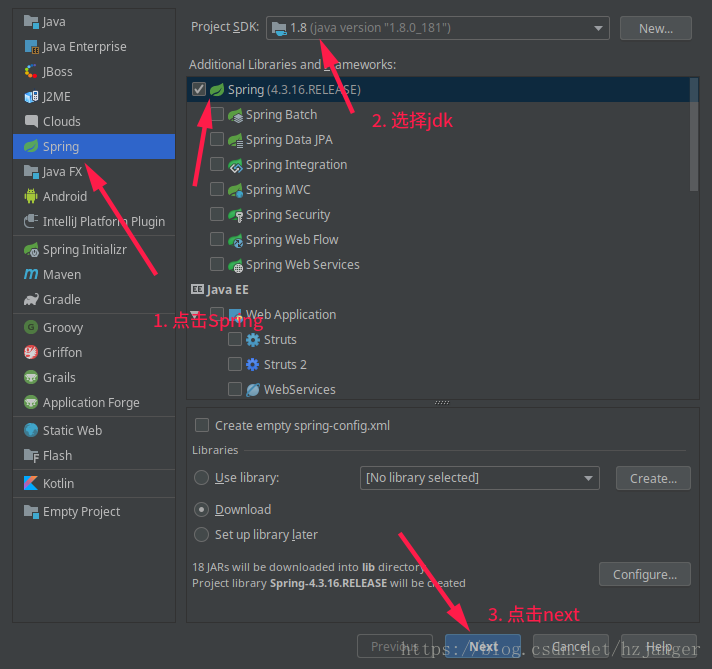Enable the WebServices checkbox
This screenshot has width=712, height=669.
pos(235,389)
